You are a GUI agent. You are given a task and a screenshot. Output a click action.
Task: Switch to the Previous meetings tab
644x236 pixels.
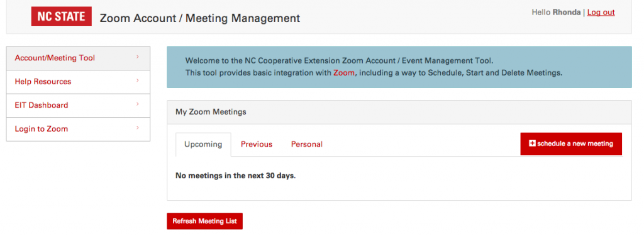[x=257, y=144]
